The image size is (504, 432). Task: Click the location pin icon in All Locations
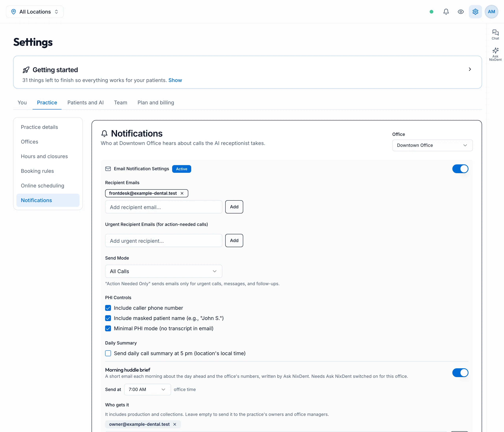tap(14, 12)
